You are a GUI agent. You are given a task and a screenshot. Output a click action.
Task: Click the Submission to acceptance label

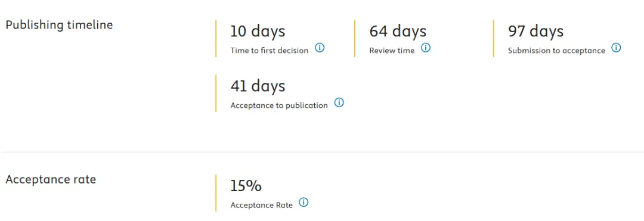tap(556, 51)
